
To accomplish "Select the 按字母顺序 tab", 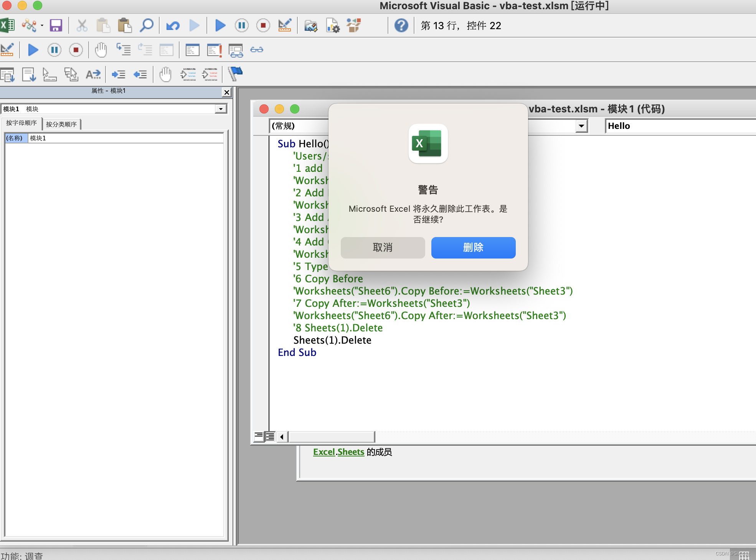I will tap(21, 123).
